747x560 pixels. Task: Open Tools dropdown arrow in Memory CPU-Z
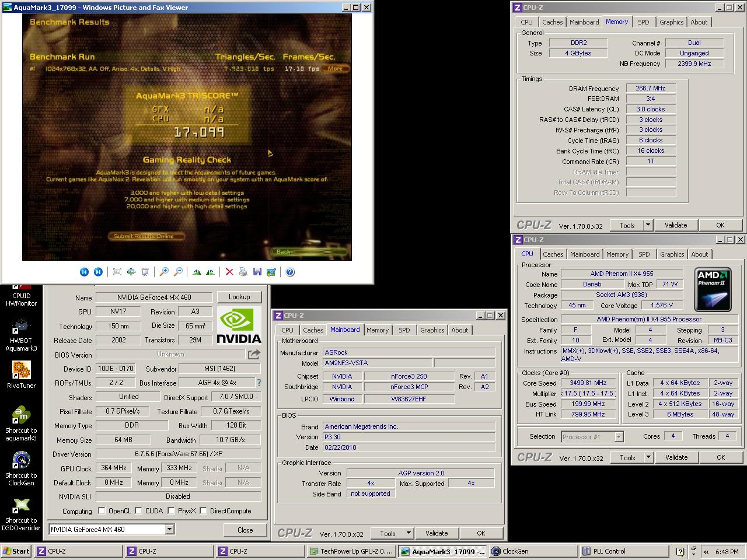coord(648,225)
